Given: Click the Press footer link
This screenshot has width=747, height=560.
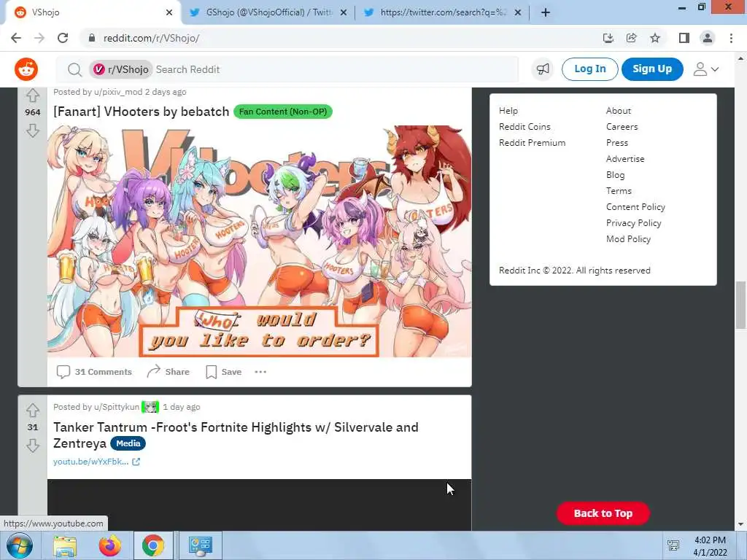Looking at the screenshot, I should [x=617, y=143].
